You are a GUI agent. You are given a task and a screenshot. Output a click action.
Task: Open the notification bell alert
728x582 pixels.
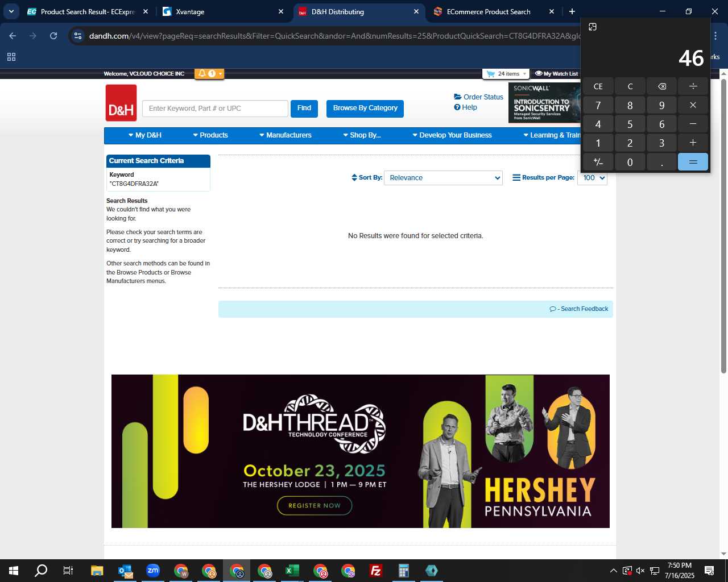tap(202, 73)
